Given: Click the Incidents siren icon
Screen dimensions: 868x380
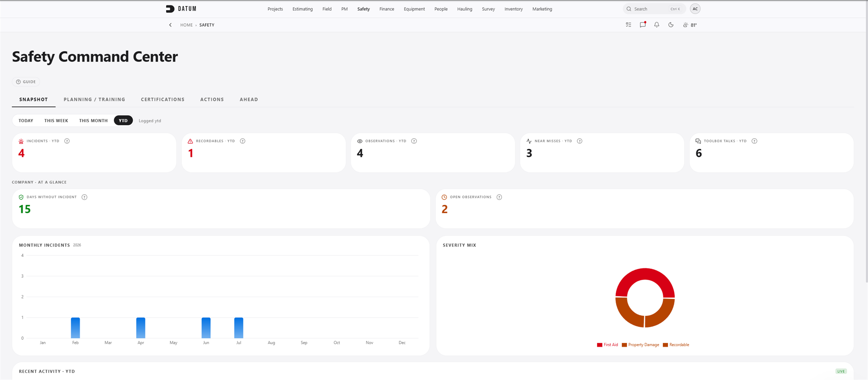Looking at the screenshot, I should coord(21,141).
